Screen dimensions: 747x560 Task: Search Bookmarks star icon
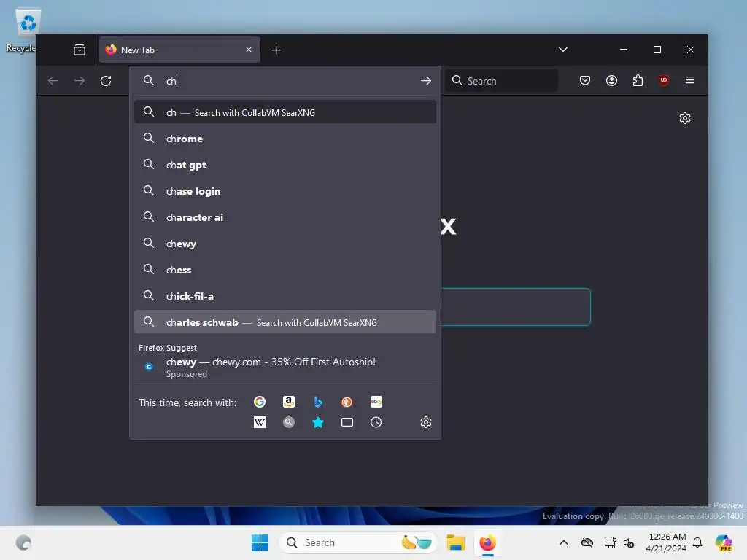[318, 422]
